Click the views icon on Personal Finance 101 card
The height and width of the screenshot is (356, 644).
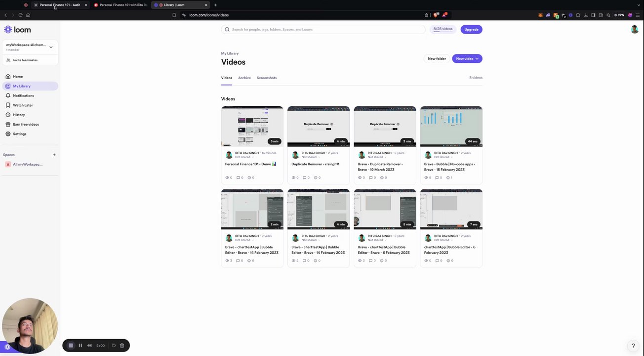tap(227, 178)
